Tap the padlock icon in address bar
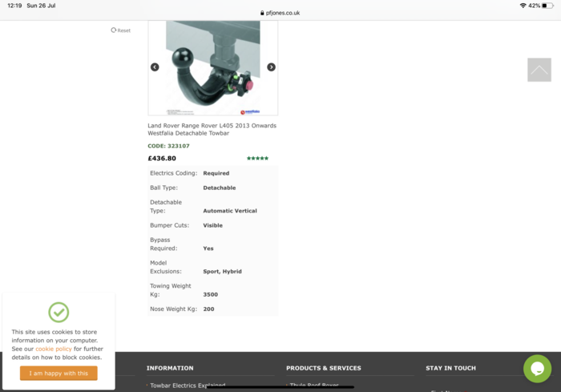561x392 pixels. pos(262,13)
